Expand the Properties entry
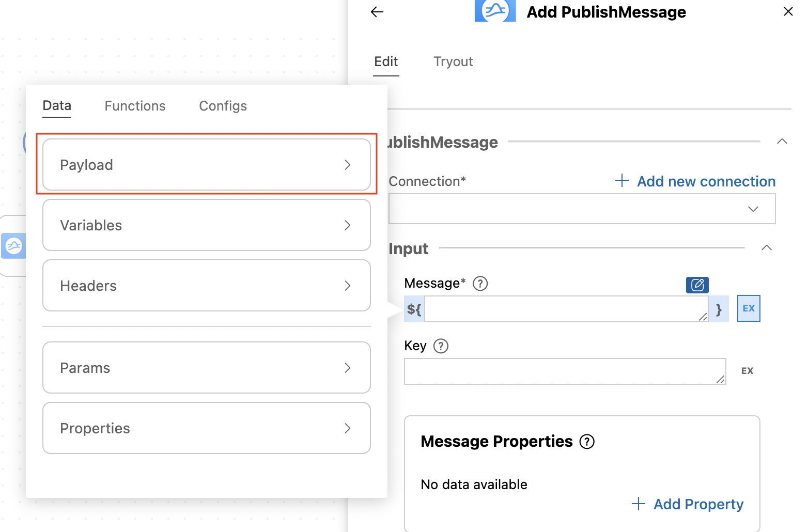Screen dimensions: 808x532 coord(207,428)
